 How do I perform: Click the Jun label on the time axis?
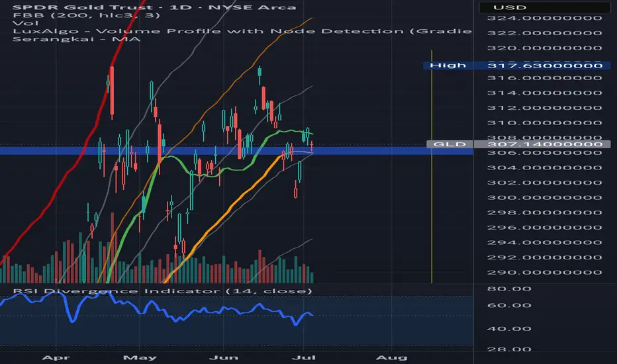pos(224,357)
